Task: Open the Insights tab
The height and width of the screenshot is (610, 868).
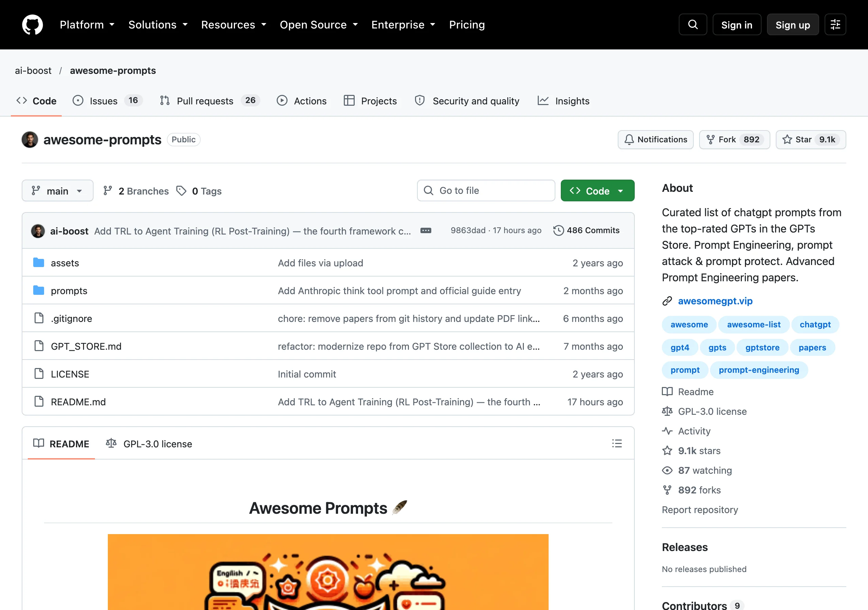Action: coord(563,101)
